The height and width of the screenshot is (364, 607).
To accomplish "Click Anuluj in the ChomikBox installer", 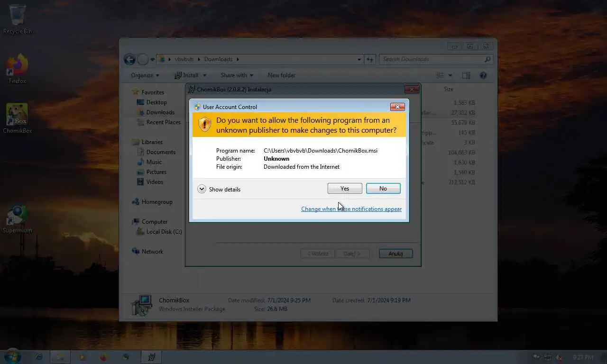I will [395, 254].
